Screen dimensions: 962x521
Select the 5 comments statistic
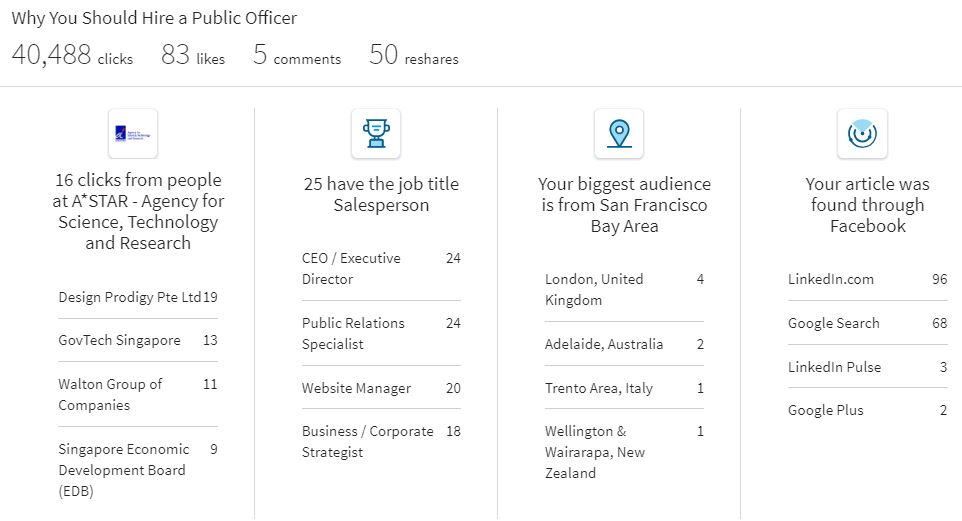297,55
